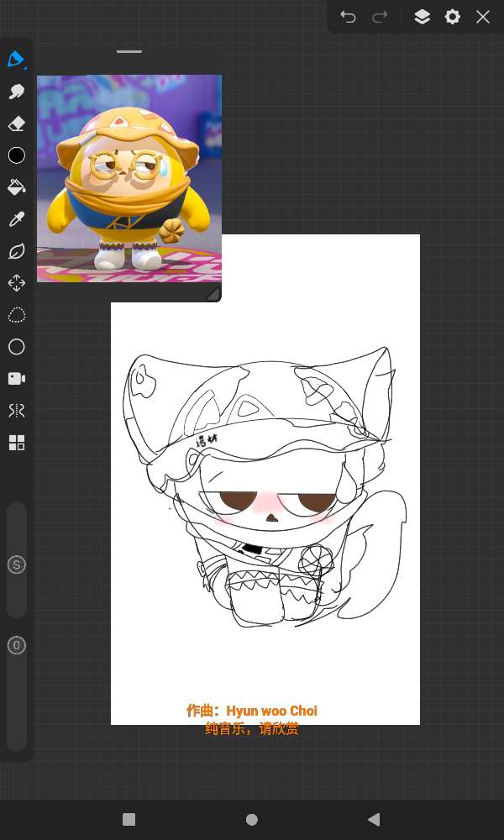504x840 pixels.
Task: Select the eraser tool
Action: tap(16, 123)
